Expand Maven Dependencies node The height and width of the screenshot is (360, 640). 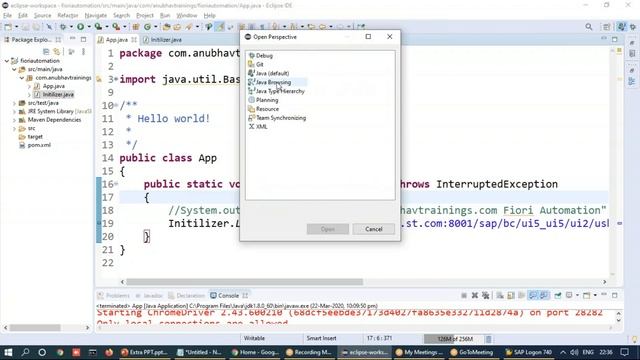(x=14, y=120)
